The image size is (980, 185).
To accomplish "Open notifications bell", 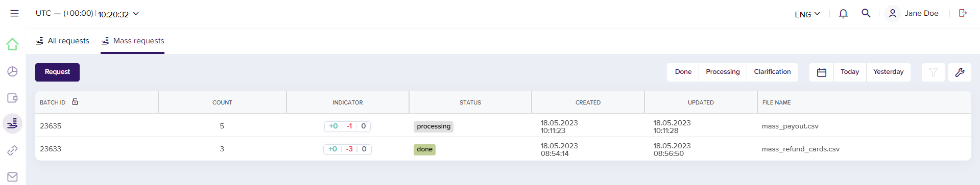I will (x=843, y=14).
